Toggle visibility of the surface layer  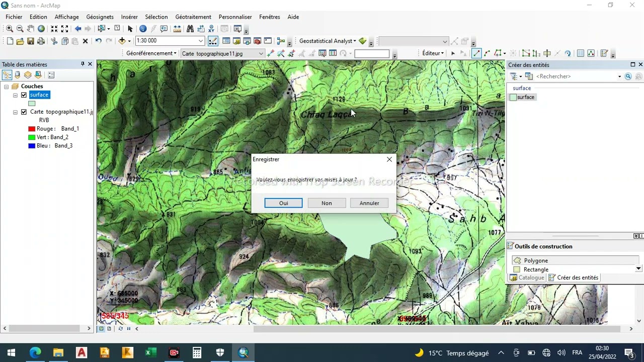(x=24, y=95)
